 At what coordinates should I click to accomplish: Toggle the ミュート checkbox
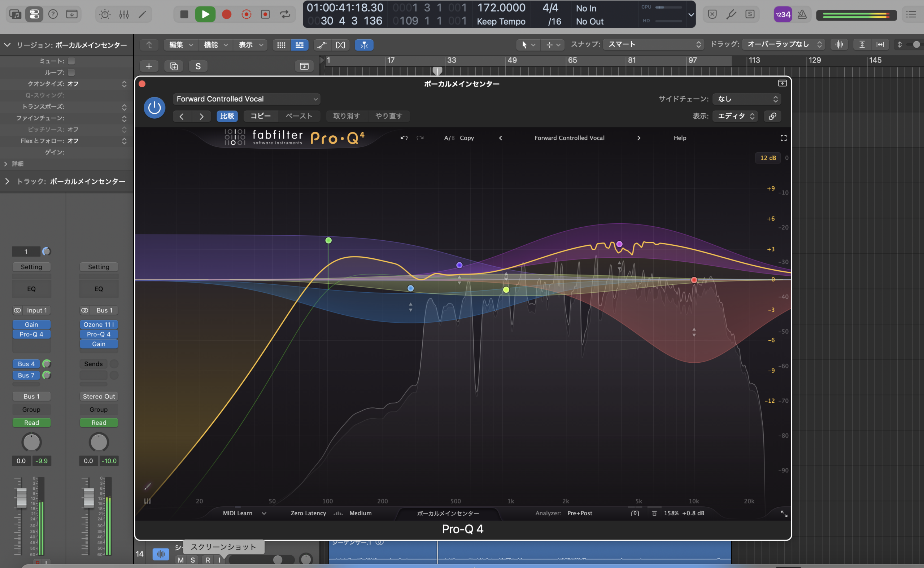(71, 61)
